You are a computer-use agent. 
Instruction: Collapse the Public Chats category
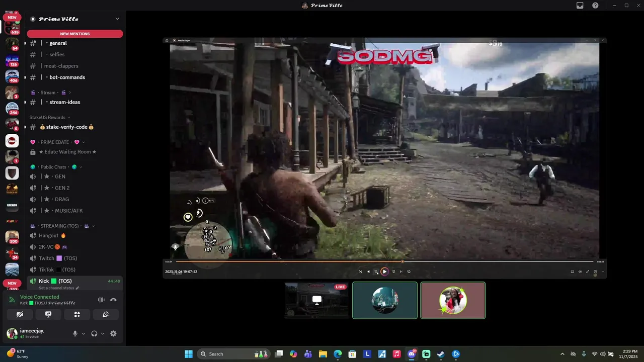56,167
